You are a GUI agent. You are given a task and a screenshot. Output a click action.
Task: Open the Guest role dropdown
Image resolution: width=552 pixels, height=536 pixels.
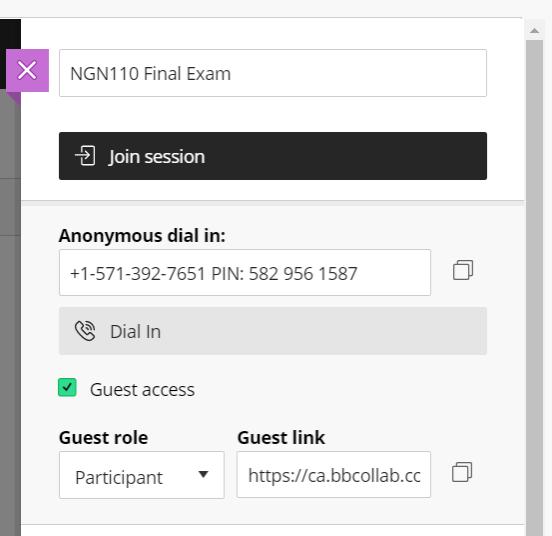[142, 475]
